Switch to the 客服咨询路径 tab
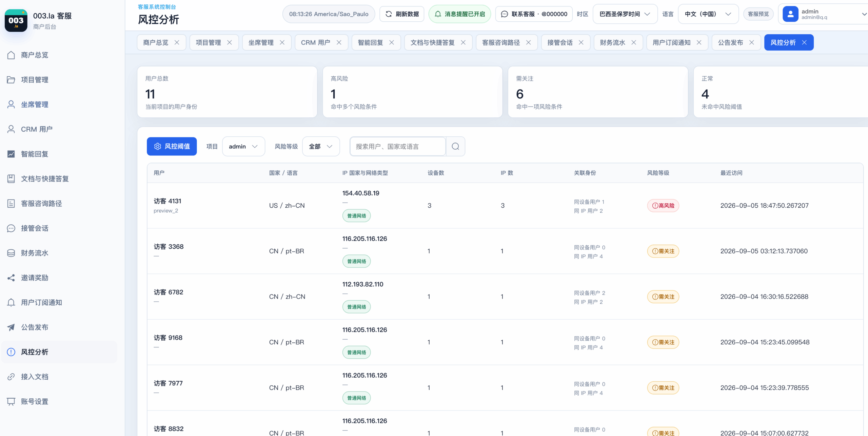The image size is (868, 436). (x=501, y=42)
